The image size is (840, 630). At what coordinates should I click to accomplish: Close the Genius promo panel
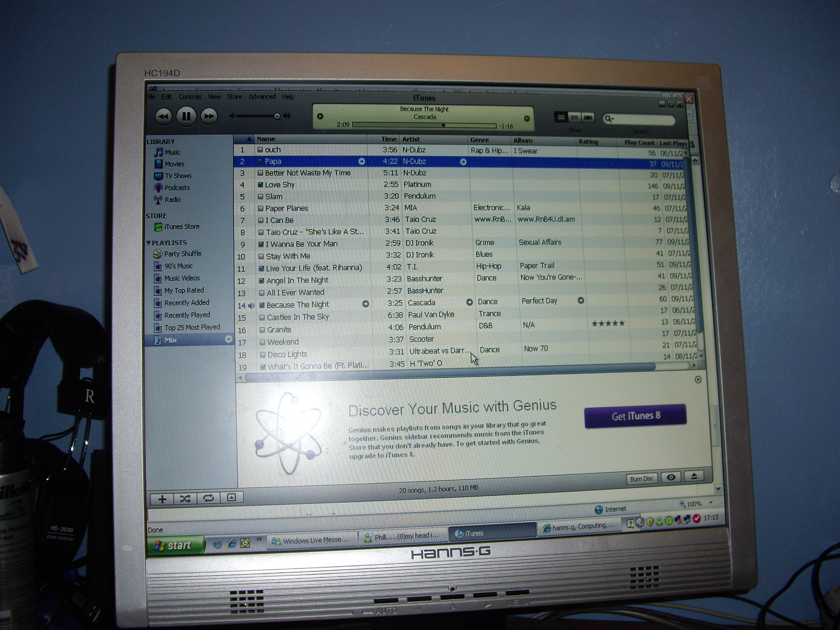[697, 380]
